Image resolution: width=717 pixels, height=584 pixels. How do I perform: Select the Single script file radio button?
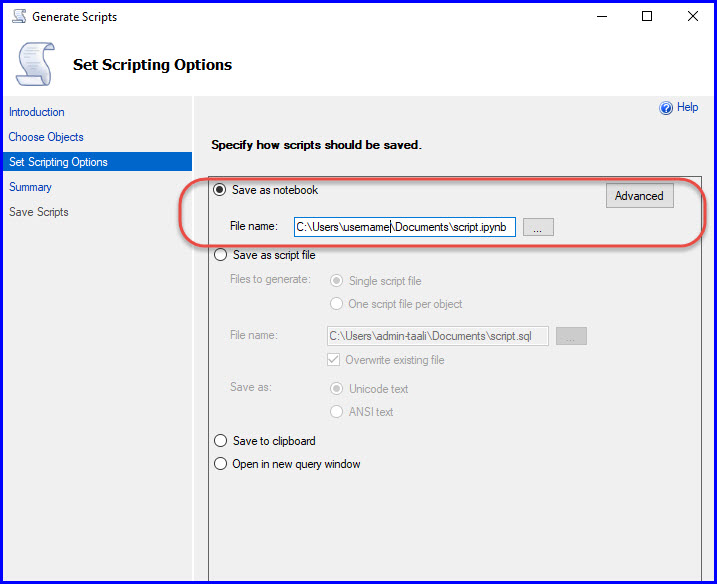tap(336, 281)
